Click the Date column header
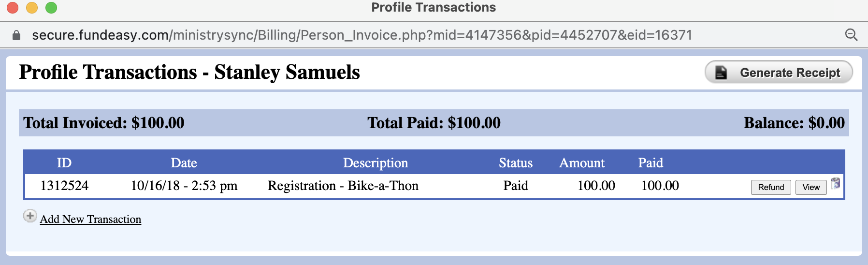Image resolution: width=868 pixels, height=265 pixels. pyautogui.click(x=184, y=163)
